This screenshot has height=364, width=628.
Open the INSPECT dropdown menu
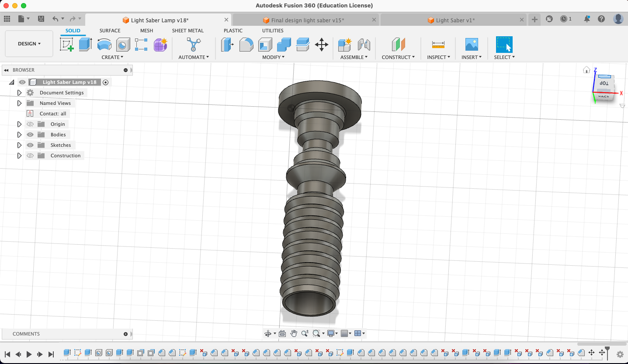[x=438, y=57]
